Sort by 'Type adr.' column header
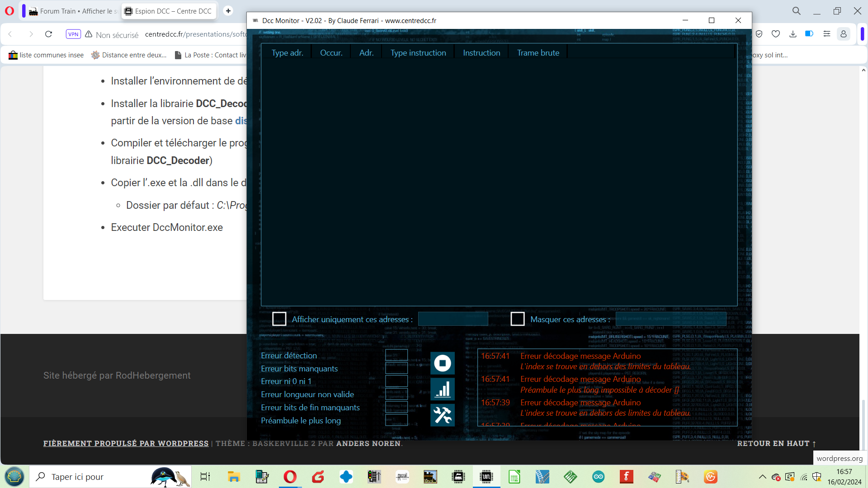Screen dimensions: 868x488 pos(287,53)
